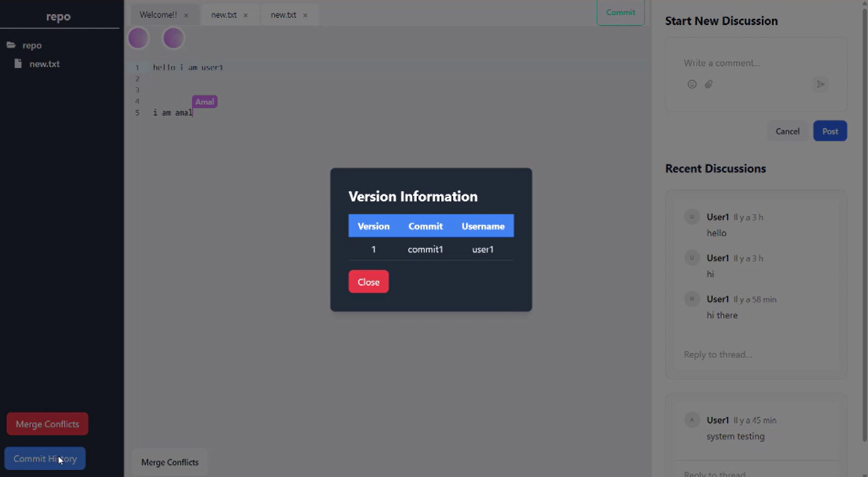
Task: Click the blue Post button
Action: [830, 131]
